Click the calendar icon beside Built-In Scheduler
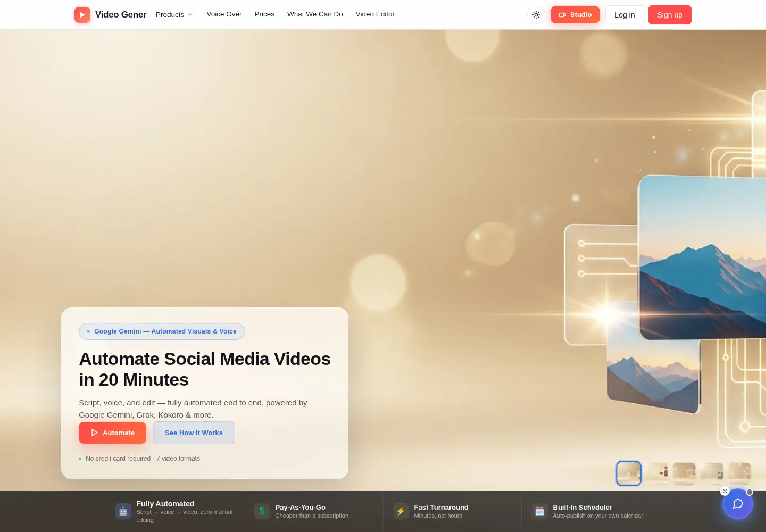Viewport: 766px width, 532px height. click(x=540, y=511)
